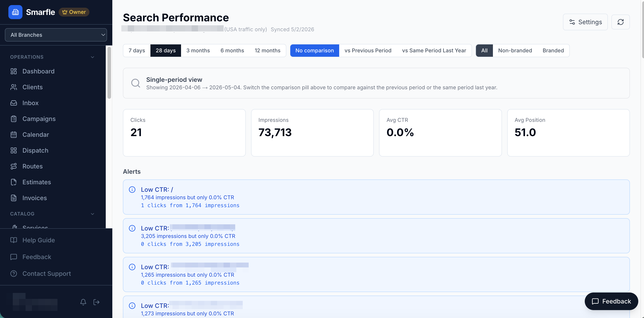Select the All queries filter
Viewport: 644px width, 318px height.
point(484,50)
